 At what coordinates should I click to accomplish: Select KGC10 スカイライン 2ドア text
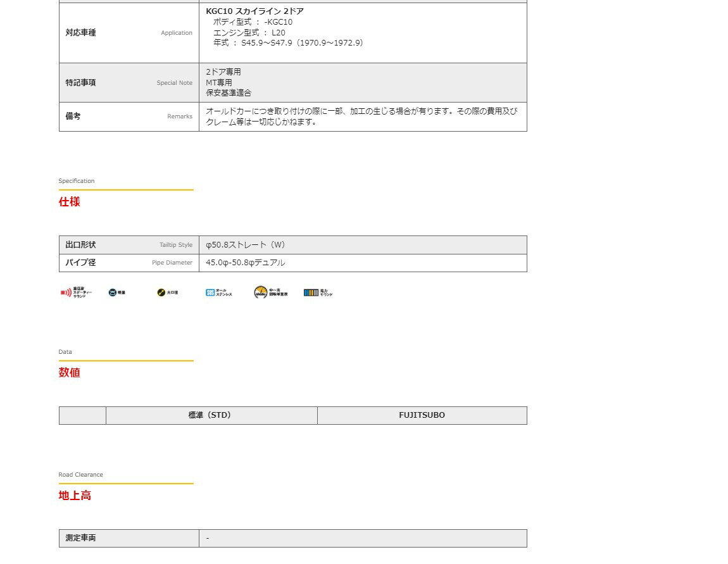pos(255,11)
